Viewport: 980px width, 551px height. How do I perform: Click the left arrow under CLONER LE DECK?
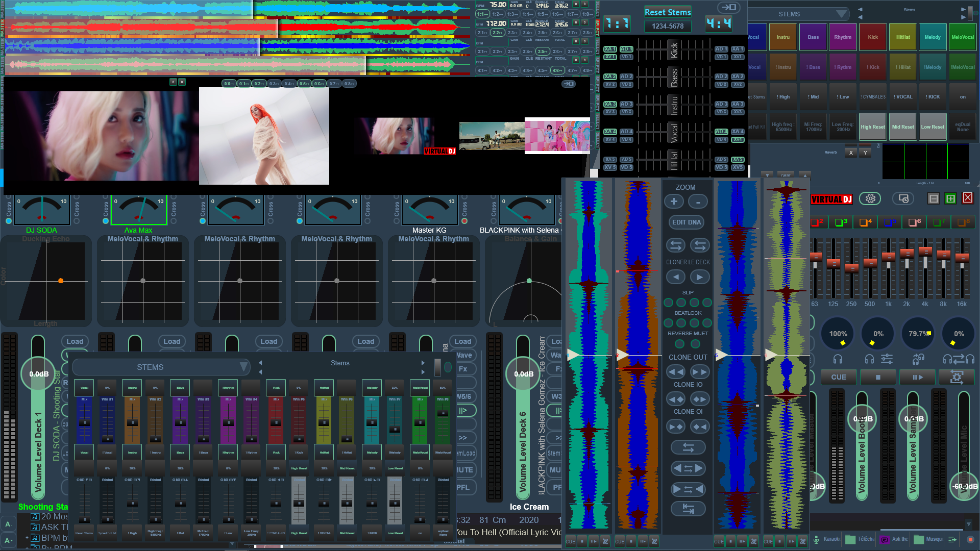coord(676,277)
